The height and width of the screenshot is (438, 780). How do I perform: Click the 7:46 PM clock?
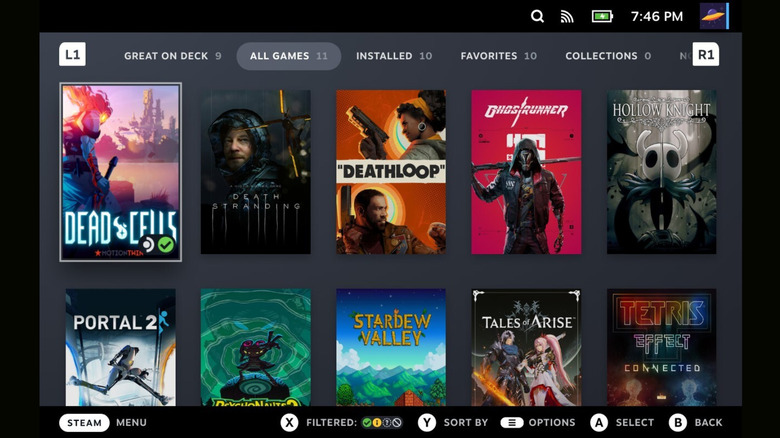click(x=657, y=16)
